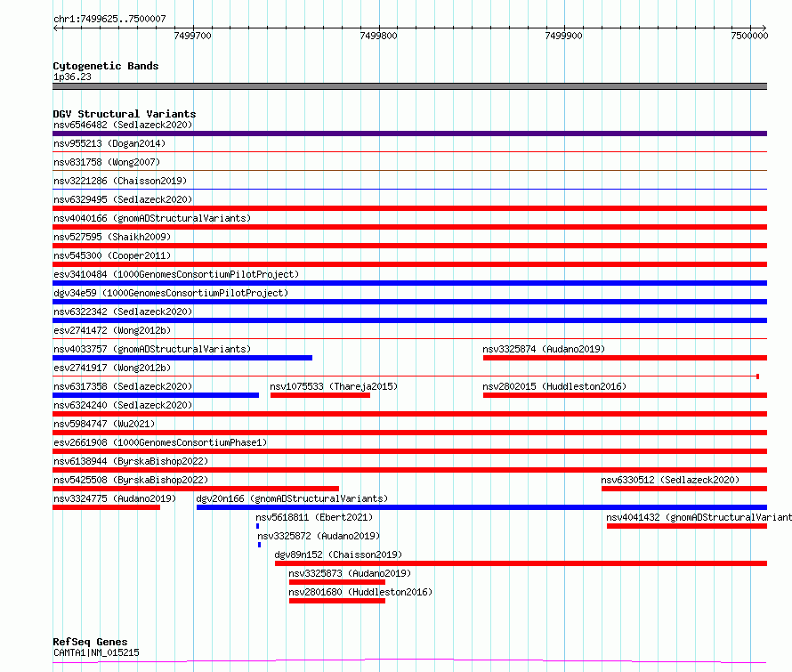Viewport: 792px width, 672px height.
Task: Select nsv6329495 (Sedlazeck2020) label
Action: (123, 199)
